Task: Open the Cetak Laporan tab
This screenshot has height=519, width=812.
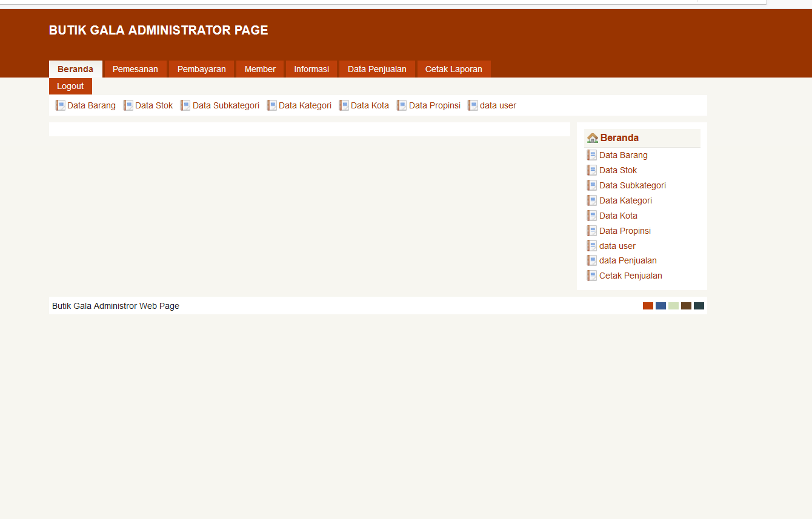Action: tap(454, 68)
